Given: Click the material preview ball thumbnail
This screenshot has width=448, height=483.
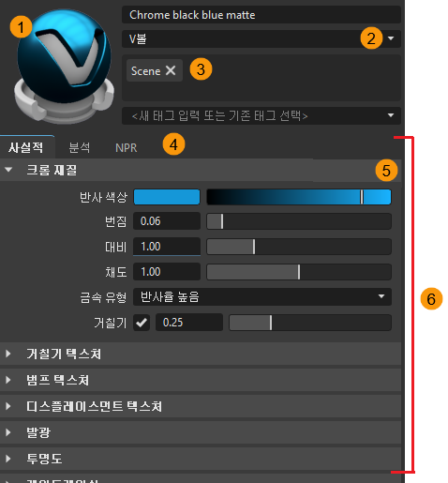Looking at the screenshot, I should click(x=64, y=66).
